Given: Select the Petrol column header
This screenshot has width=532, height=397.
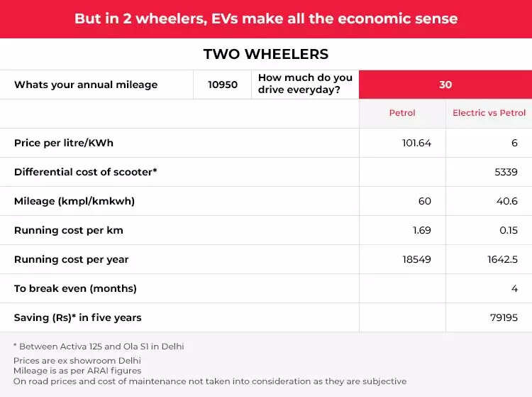Looking at the screenshot, I should (402, 113).
